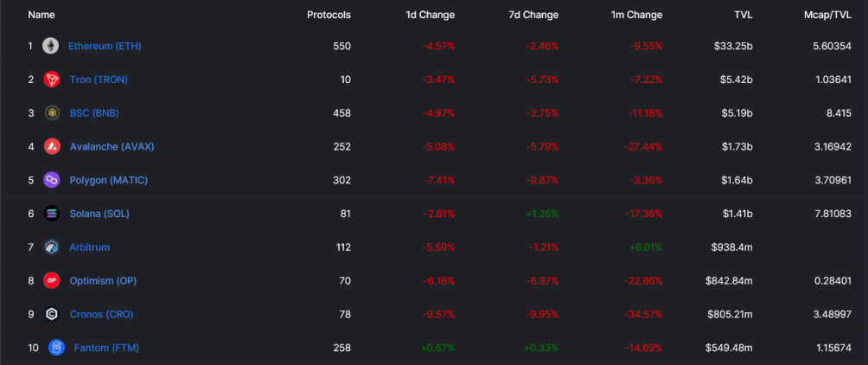The image size is (868, 365).
Task: Click the Cronos logo icon
Action: pyautogui.click(x=52, y=314)
